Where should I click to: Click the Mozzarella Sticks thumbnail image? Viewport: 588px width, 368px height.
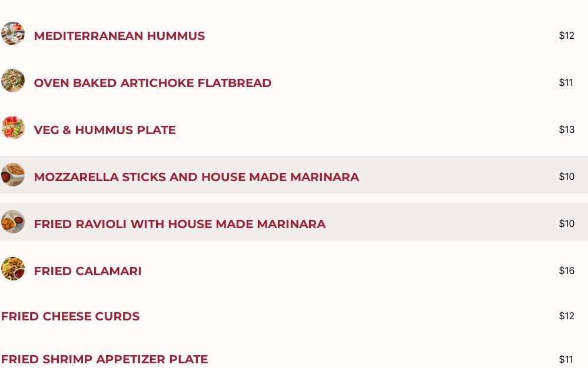pos(12,175)
